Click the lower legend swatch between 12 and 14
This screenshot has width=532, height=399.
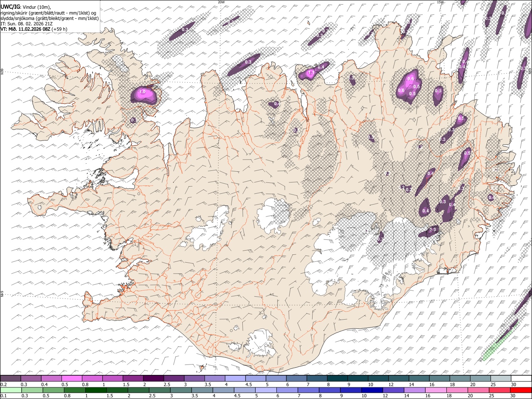393,390
